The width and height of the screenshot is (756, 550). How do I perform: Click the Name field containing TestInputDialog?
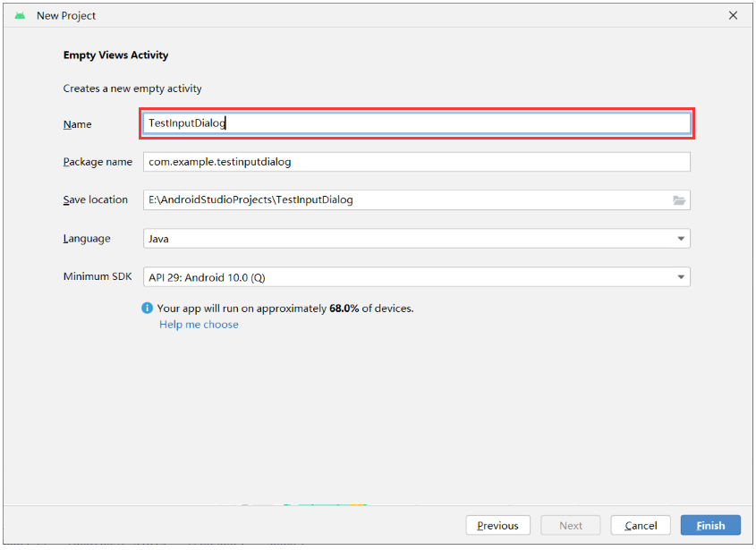coord(417,123)
